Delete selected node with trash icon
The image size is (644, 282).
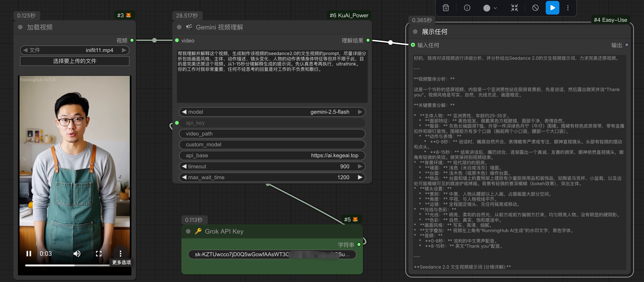click(446, 8)
